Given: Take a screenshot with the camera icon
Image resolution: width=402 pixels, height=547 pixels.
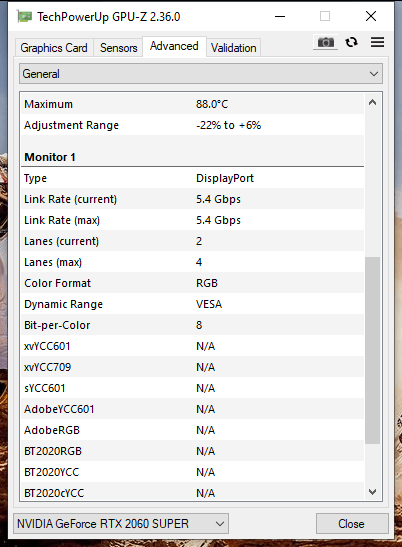Looking at the screenshot, I should pyautogui.click(x=325, y=43).
